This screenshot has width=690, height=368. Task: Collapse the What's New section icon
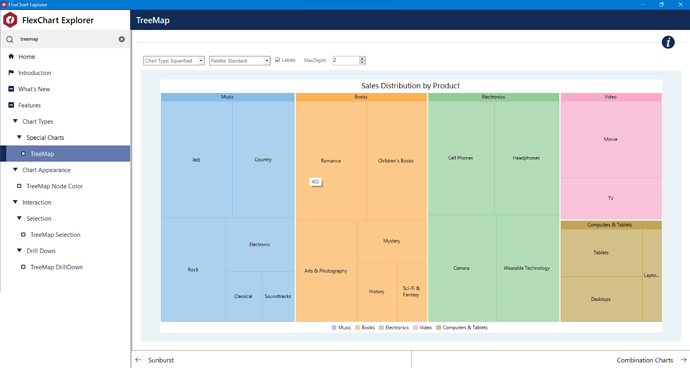click(x=11, y=89)
